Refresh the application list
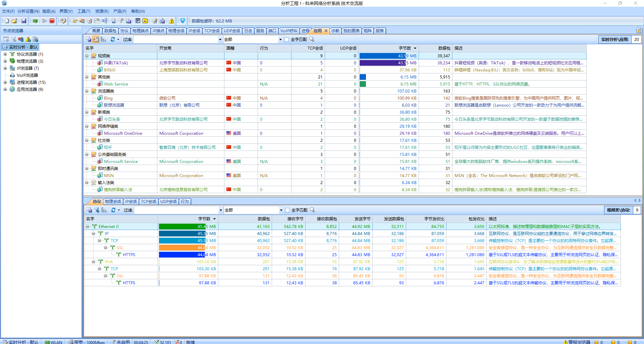644x344 pixels. tap(113, 39)
